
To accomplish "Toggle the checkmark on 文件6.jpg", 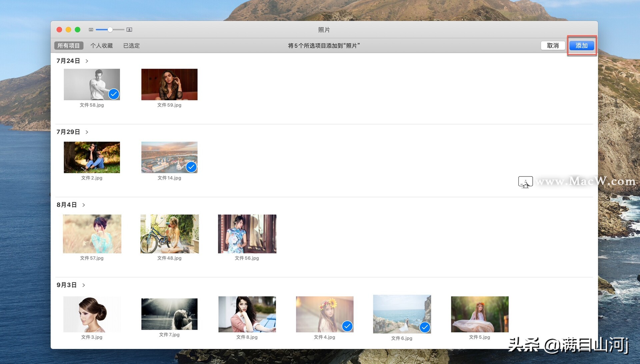I will pos(424,327).
